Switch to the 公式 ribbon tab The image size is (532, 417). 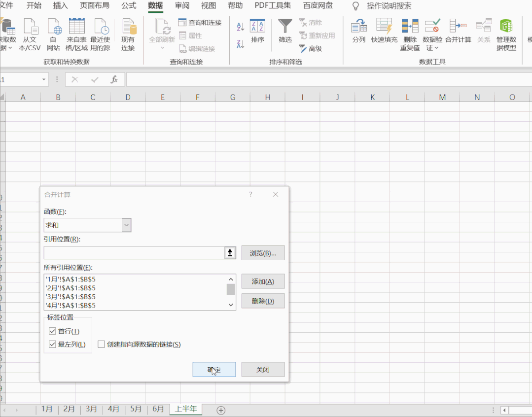pos(129,5)
